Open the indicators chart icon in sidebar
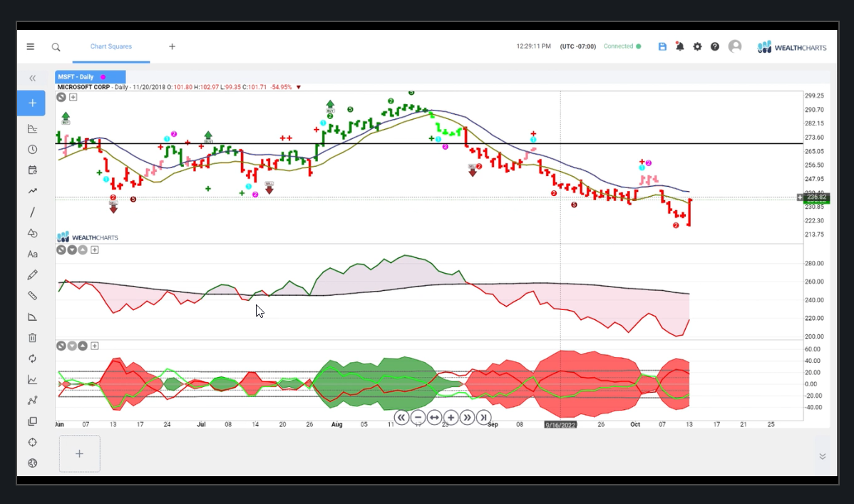Viewport: 854px width, 504px height. point(33,128)
